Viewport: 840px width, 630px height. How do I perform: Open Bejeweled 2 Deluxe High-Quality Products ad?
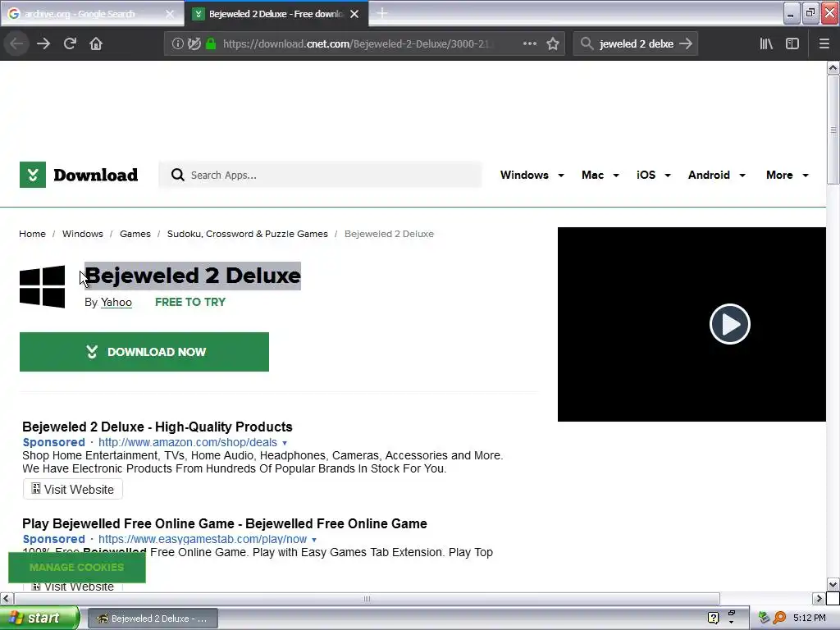pos(157,427)
